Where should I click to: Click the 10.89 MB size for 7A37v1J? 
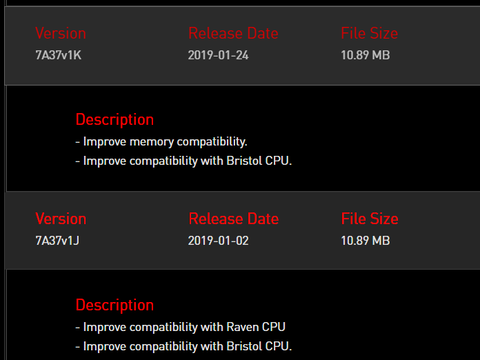tap(365, 241)
